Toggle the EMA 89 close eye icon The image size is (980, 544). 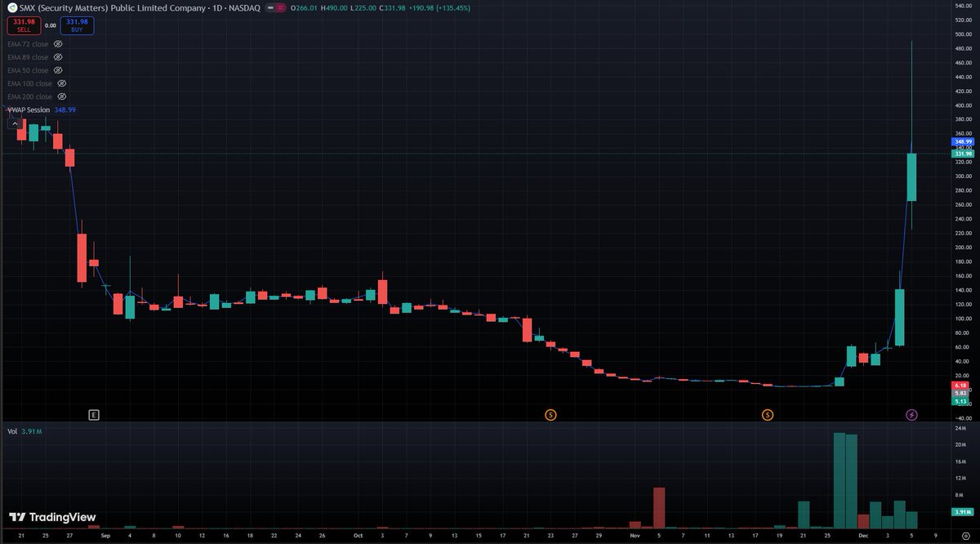[x=57, y=57]
